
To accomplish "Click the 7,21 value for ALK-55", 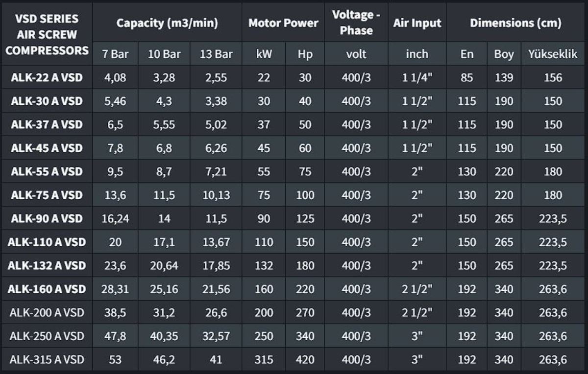I will point(216,171).
